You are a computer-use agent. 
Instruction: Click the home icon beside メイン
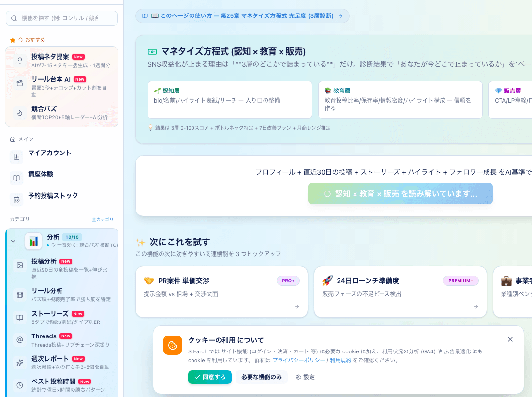coord(13,139)
